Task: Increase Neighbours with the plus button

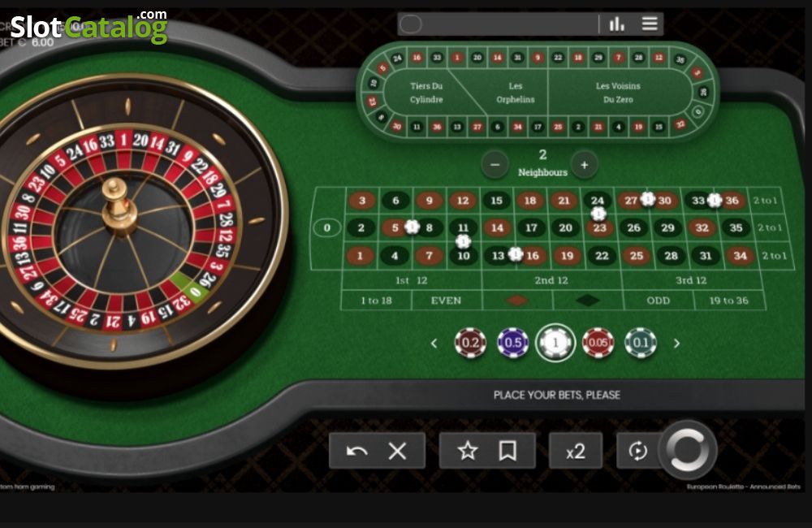Action: pyautogui.click(x=584, y=165)
